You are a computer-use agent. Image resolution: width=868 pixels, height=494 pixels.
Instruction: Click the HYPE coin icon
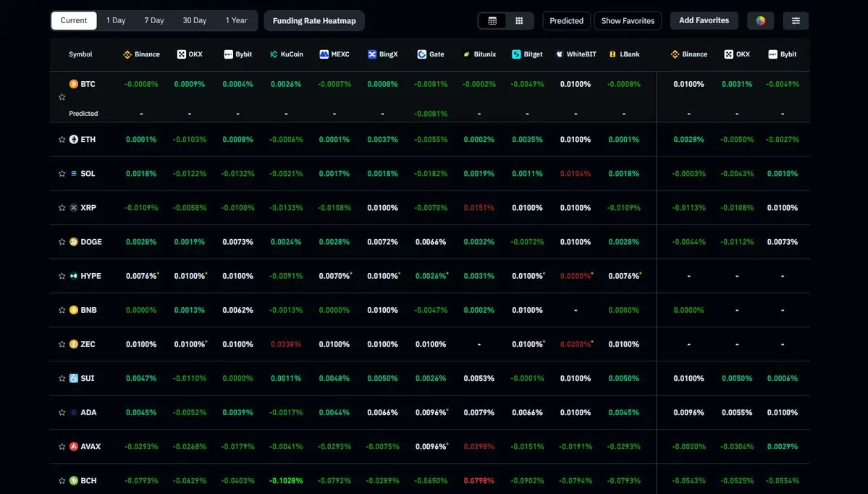(x=74, y=276)
